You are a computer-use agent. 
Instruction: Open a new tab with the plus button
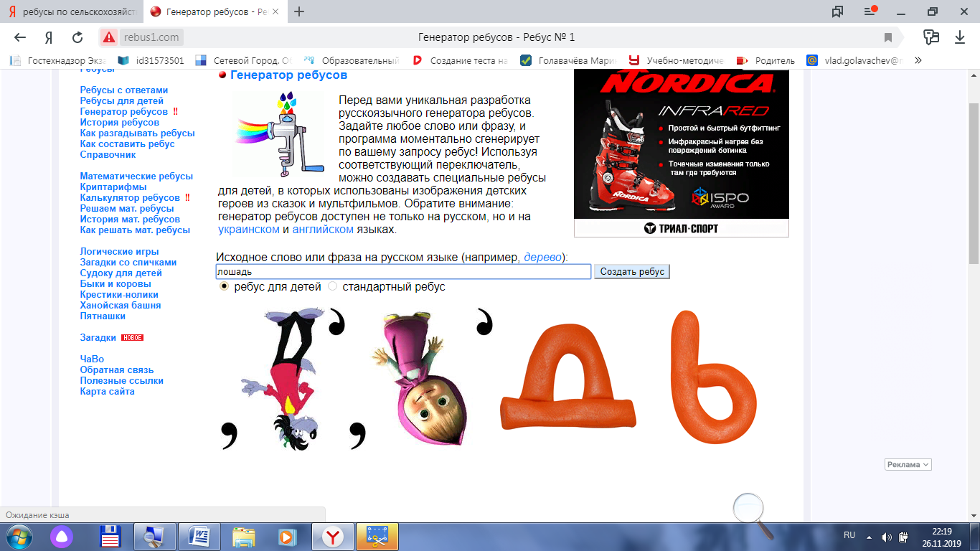coord(299,11)
